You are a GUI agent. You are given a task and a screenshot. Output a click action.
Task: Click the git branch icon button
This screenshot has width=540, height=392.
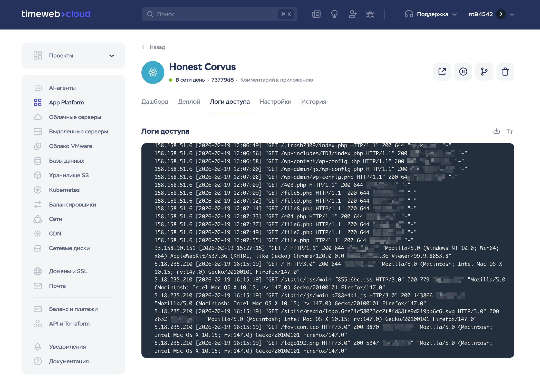coord(484,72)
